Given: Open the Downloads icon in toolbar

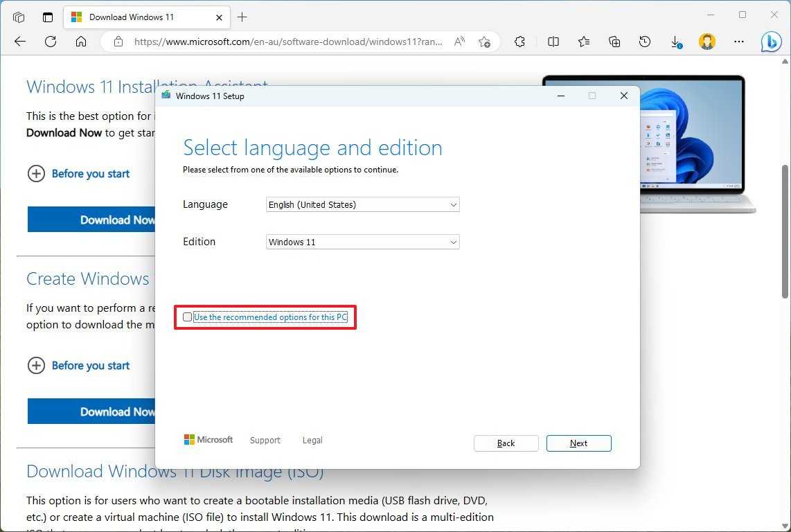Looking at the screenshot, I should (675, 42).
